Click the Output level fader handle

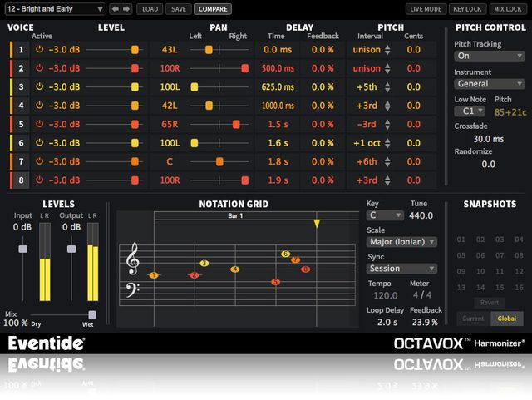[x=71, y=249]
